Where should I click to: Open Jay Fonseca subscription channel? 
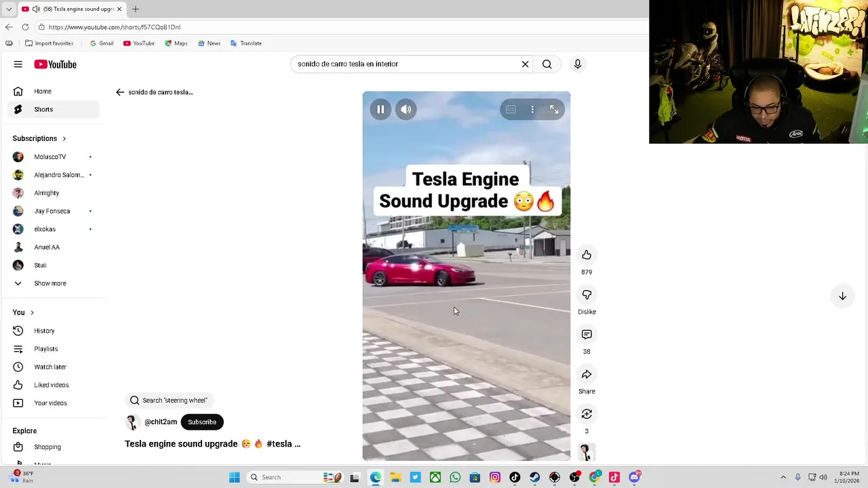point(54,211)
